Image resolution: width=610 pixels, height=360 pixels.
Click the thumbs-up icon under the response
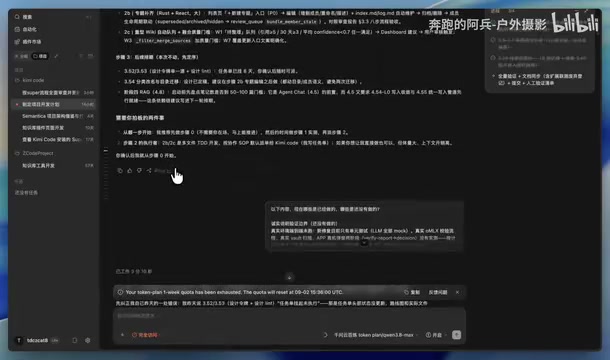130,170
